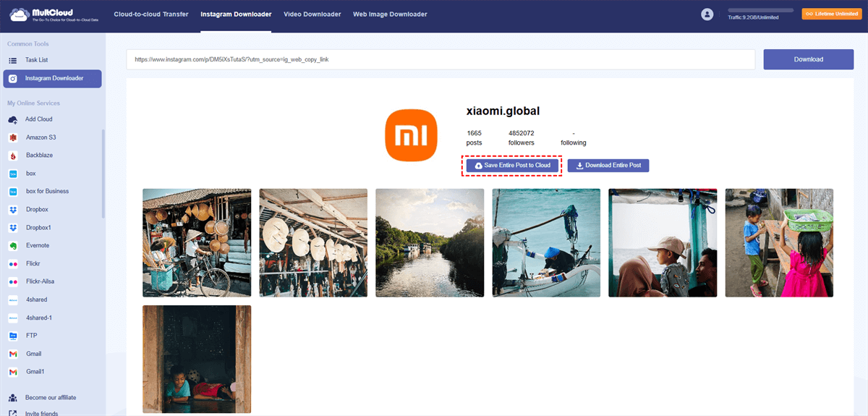Click the Instagram Downloader sidebar icon
Viewport: 868px width, 416px height.
(x=12, y=78)
